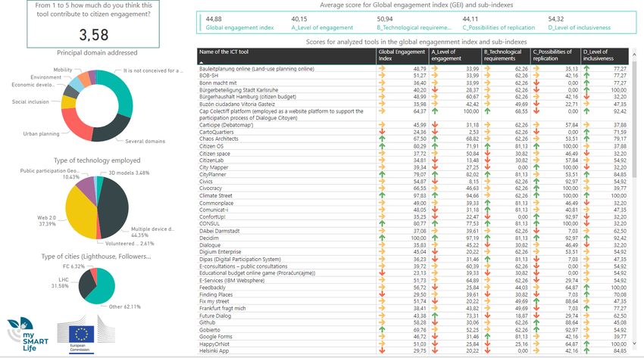Click the green up arrow in CityPlanner's D_Level of inclusiveness cell

click(586, 174)
